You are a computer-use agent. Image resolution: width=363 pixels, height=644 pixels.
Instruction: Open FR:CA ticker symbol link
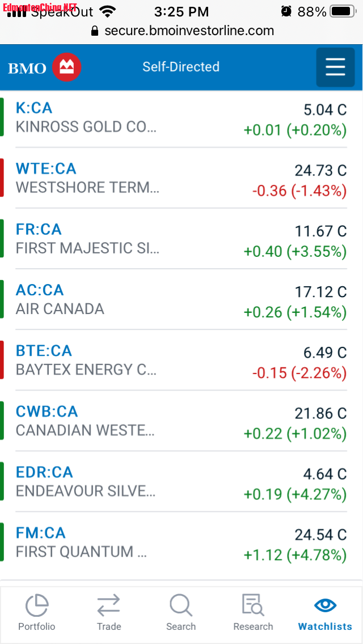[39, 229]
